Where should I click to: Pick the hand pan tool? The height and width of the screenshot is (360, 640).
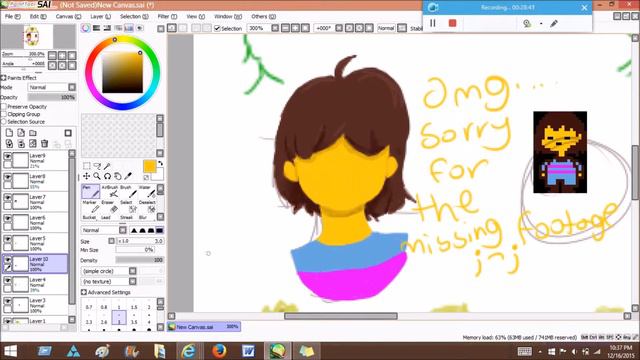(118, 176)
